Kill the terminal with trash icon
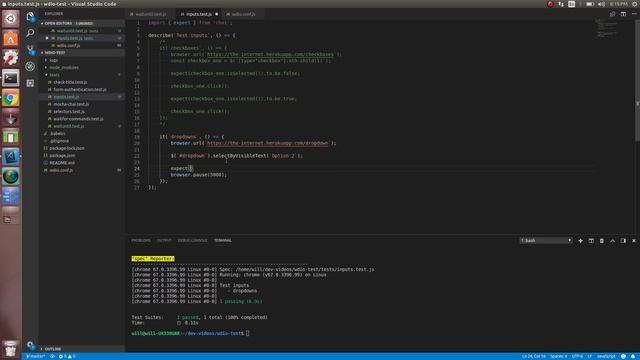The width and height of the screenshot is (640, 360). click(602, 241)
